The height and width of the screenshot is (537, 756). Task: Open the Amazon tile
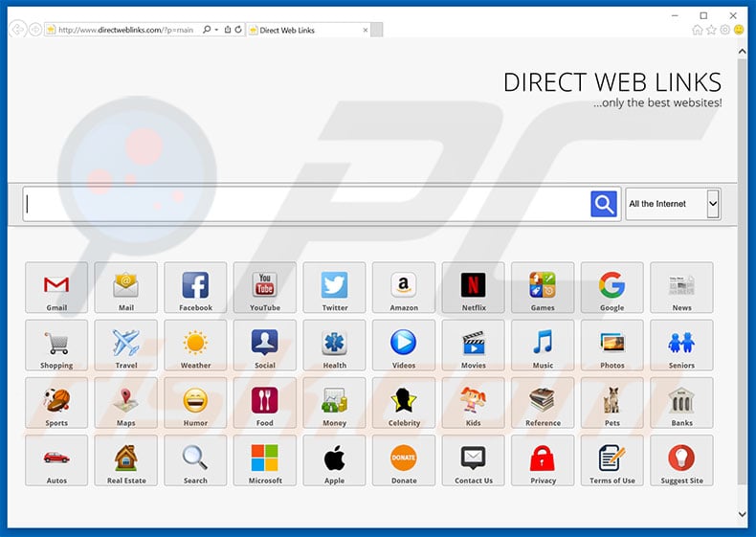pos(404,287)
